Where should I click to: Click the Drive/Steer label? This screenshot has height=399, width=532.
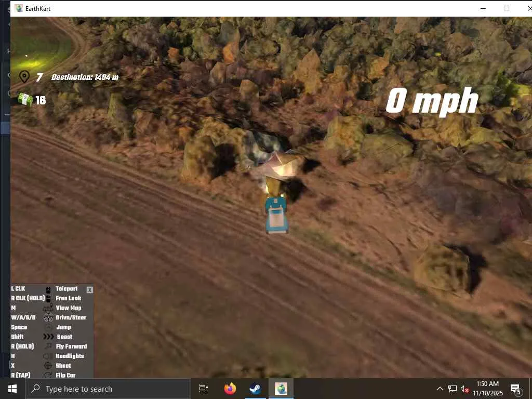pos(71,317)
